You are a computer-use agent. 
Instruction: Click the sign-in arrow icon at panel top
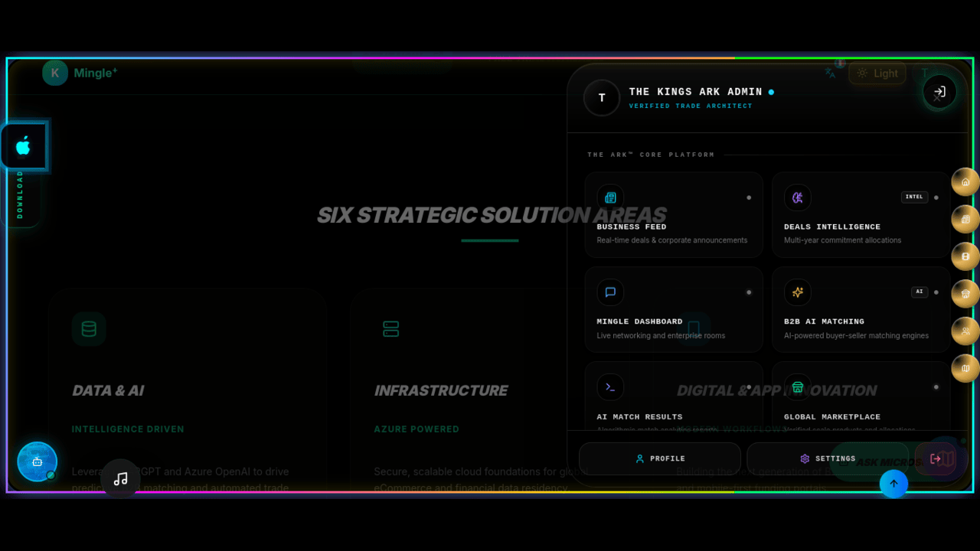939,92
